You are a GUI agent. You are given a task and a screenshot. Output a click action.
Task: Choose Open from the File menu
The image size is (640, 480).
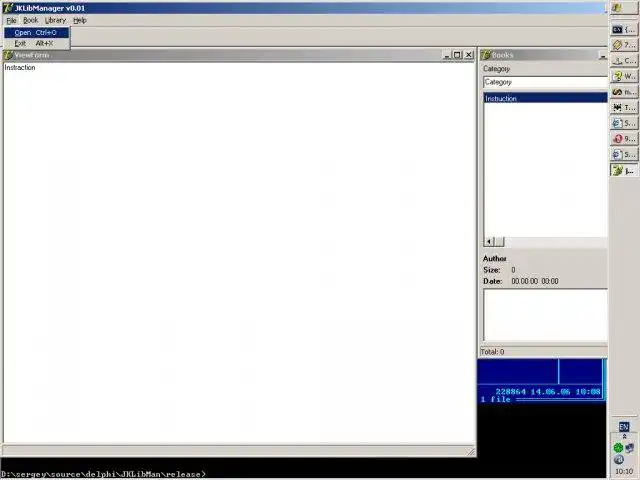click(36, 32)
